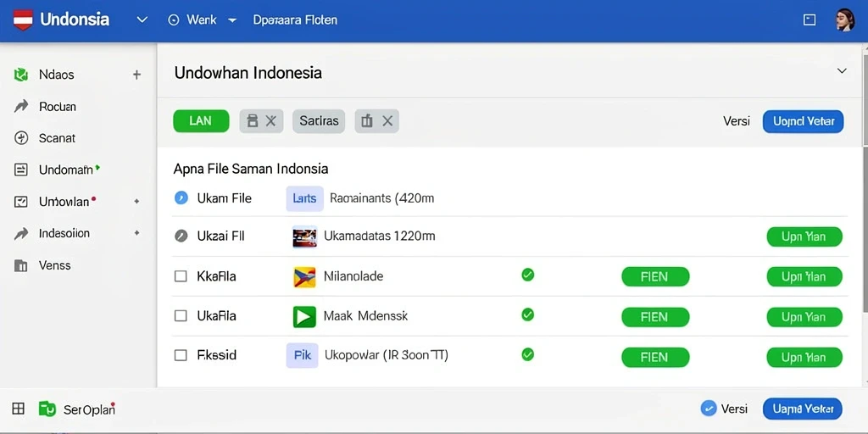Click FIEN button in Maak Mdenssk row
The image size is (868, 434).
[655, 317]
